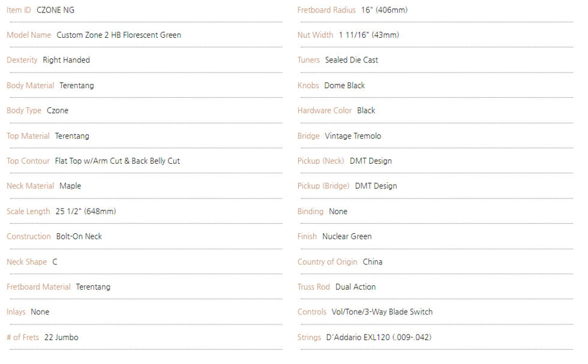Click the D'Addario EXL120 strings value
Image resolution: width=588 pixels, height=364 pixels.
tap(379, 338)
